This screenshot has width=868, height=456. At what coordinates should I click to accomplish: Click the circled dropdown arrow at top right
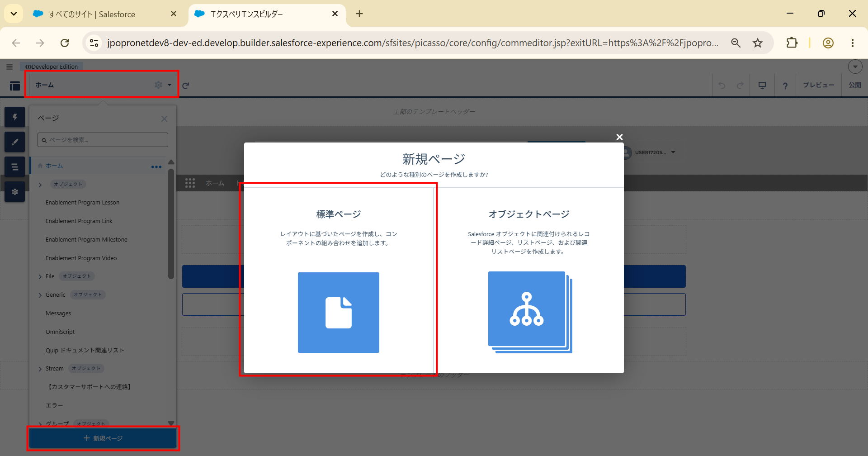click(x=855, y=66)
